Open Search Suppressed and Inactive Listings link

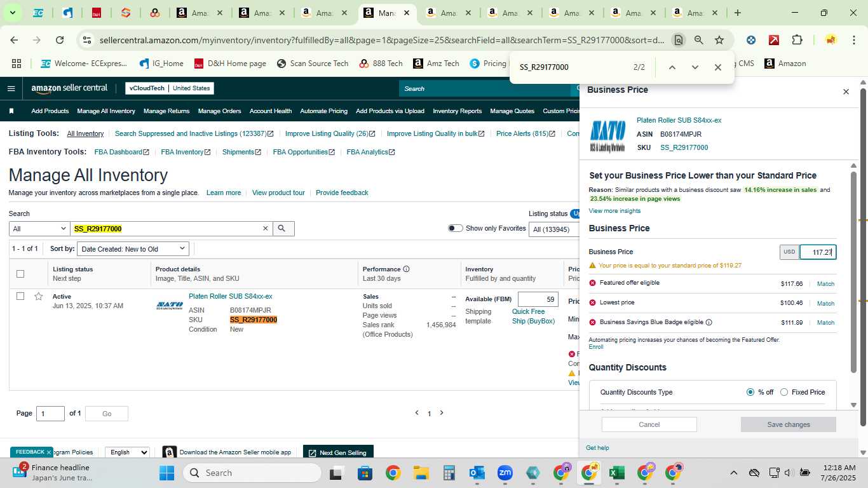(x=194, y=134)
